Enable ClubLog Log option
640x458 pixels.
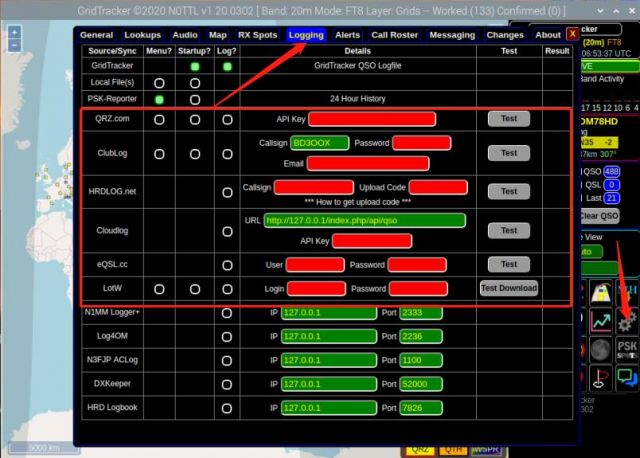pyautogui.click(x=227, y=154)
